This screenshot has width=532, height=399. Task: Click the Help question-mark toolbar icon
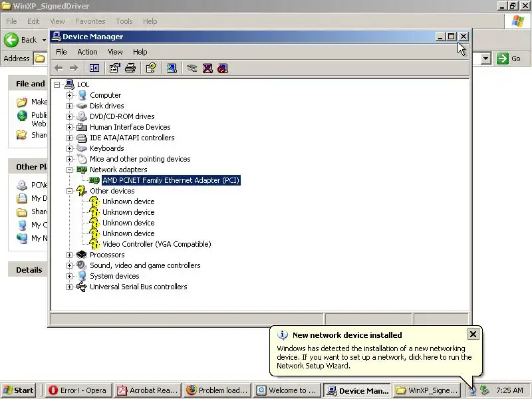click(x=151, y=68)
